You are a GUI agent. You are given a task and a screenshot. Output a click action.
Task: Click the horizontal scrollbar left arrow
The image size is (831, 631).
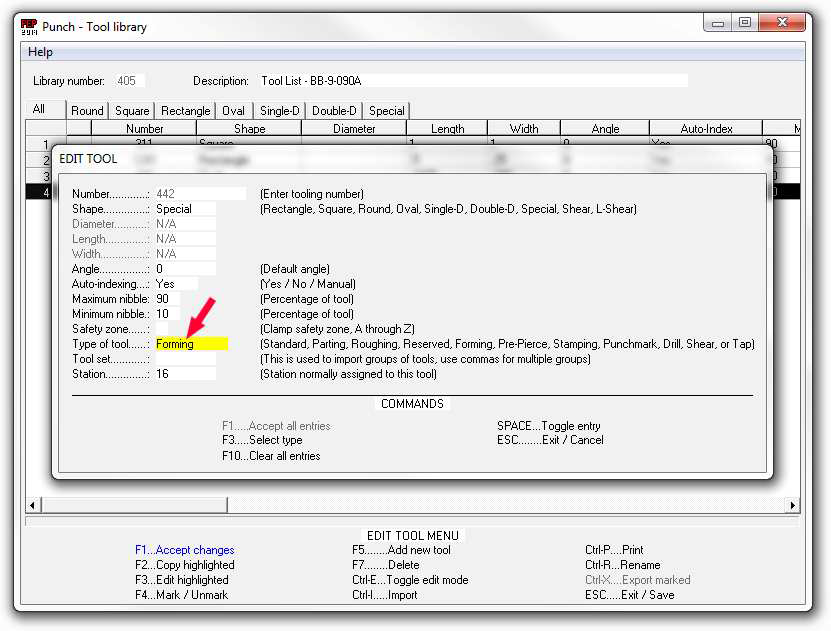tap(33, 505)
